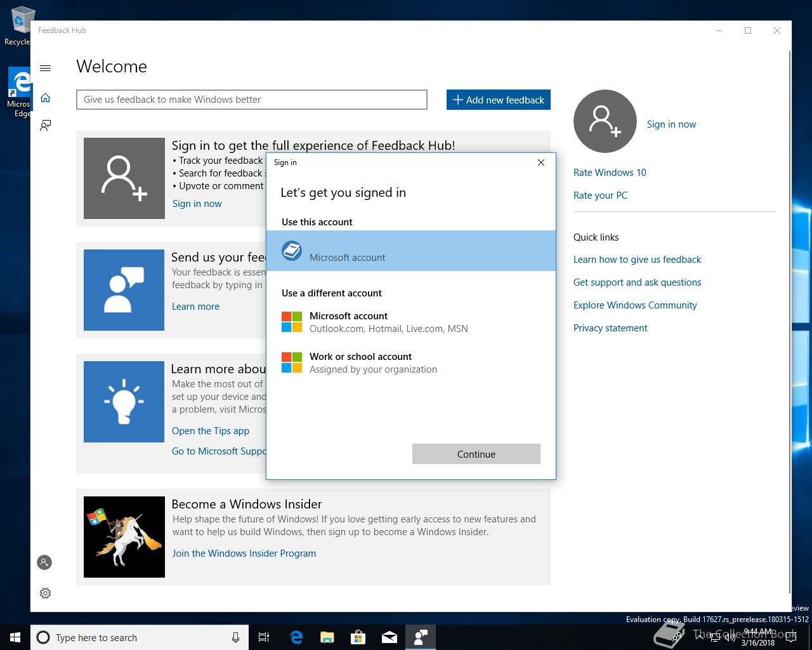
Task: Click the microphone icon in search box
Action: [235, 637]
